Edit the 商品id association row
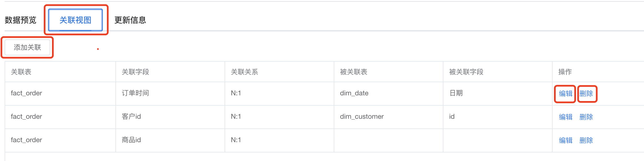This screenshot has height=161, width=644. point(565,140)
